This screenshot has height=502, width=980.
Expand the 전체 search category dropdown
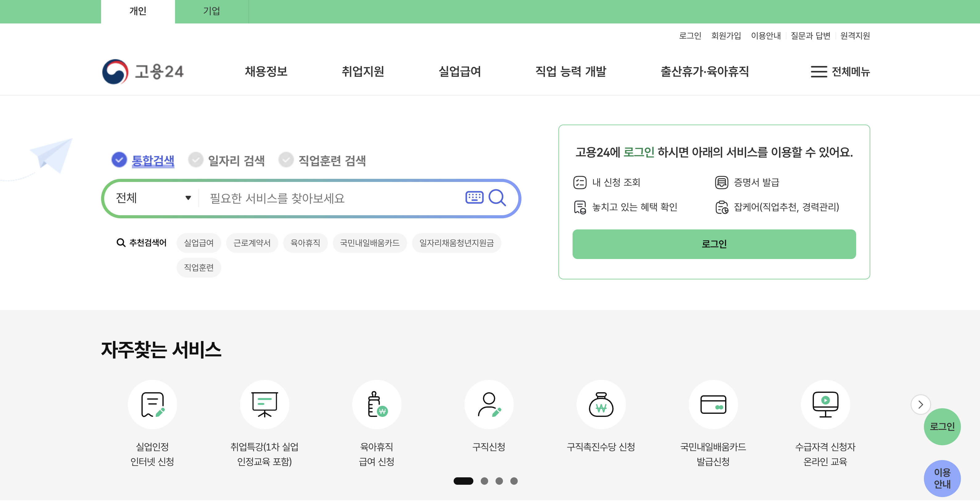(153, 198)
